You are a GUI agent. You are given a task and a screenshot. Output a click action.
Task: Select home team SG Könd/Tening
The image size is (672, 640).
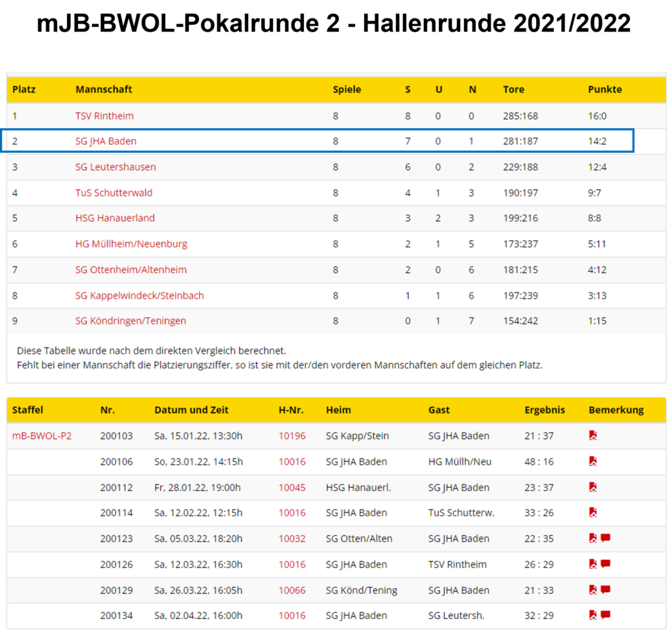(x=362, y=590)
